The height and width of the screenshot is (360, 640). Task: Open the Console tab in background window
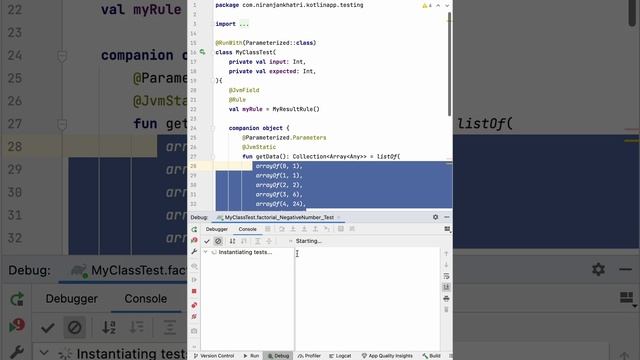(x=146, y=299)
